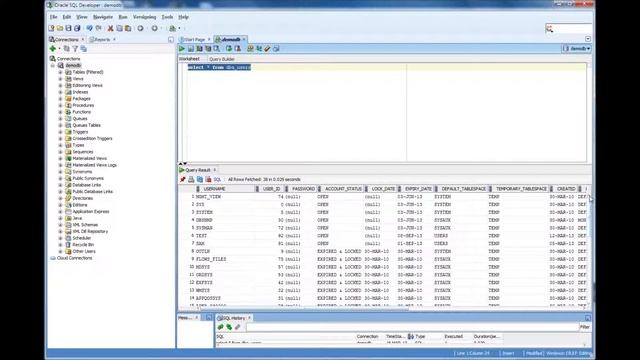Expand the Other Users tree node

click(x=60, y=251)
